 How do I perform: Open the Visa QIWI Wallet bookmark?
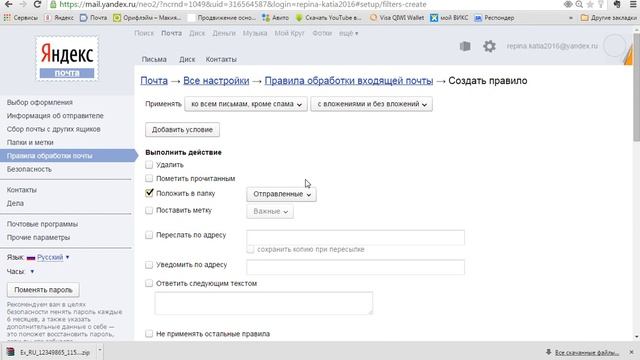pyautogui.click(x=397, y=18)
